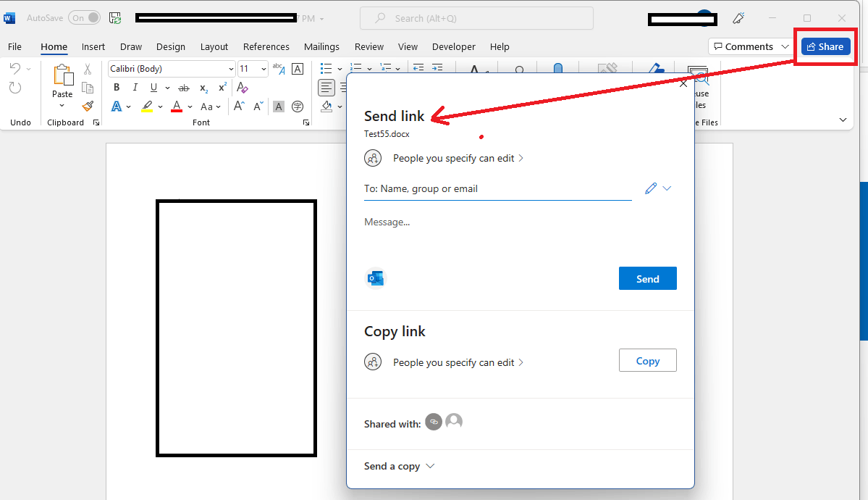Select the Format Painter brush

(x=88, y=106)
